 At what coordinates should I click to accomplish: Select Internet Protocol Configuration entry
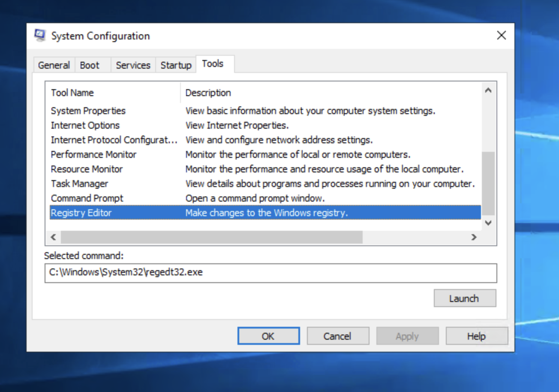(x=114, y=140)
